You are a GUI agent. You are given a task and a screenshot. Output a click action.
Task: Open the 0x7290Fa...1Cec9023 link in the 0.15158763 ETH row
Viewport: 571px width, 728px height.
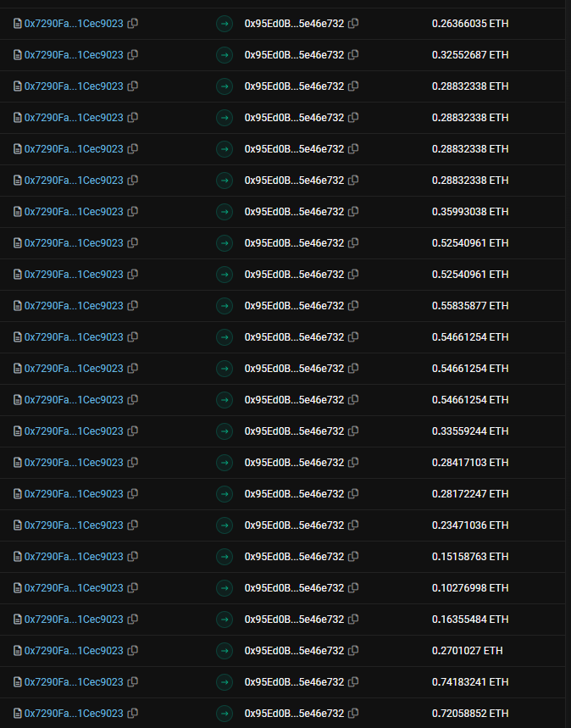74,556
